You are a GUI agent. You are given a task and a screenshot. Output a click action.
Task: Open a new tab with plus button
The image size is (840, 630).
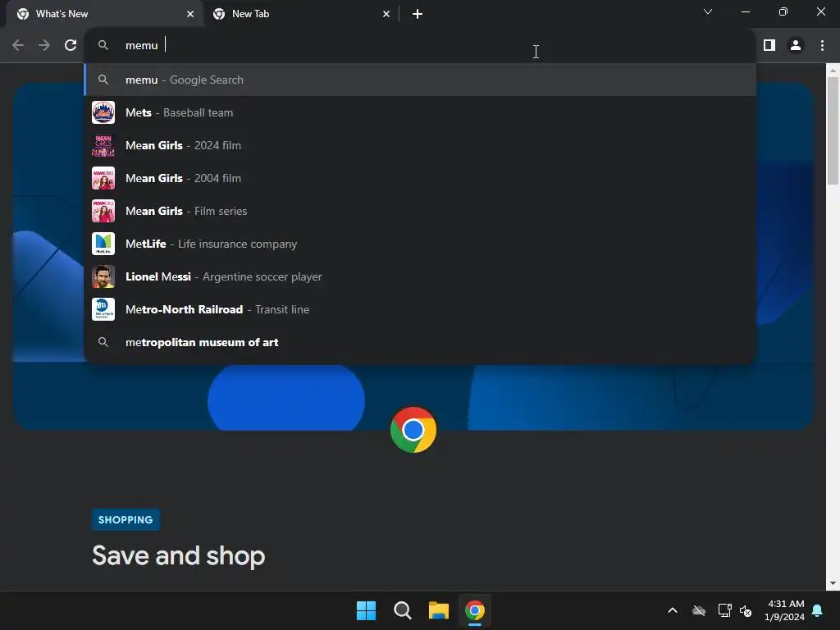point(418,14)
